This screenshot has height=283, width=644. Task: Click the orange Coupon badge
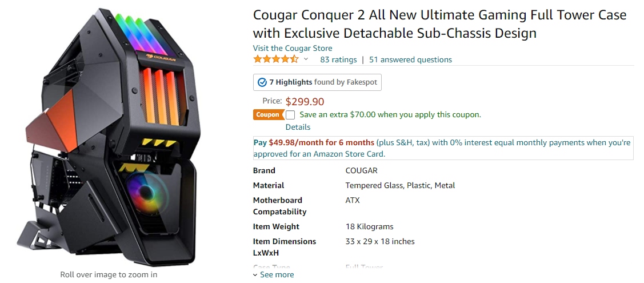267,114
